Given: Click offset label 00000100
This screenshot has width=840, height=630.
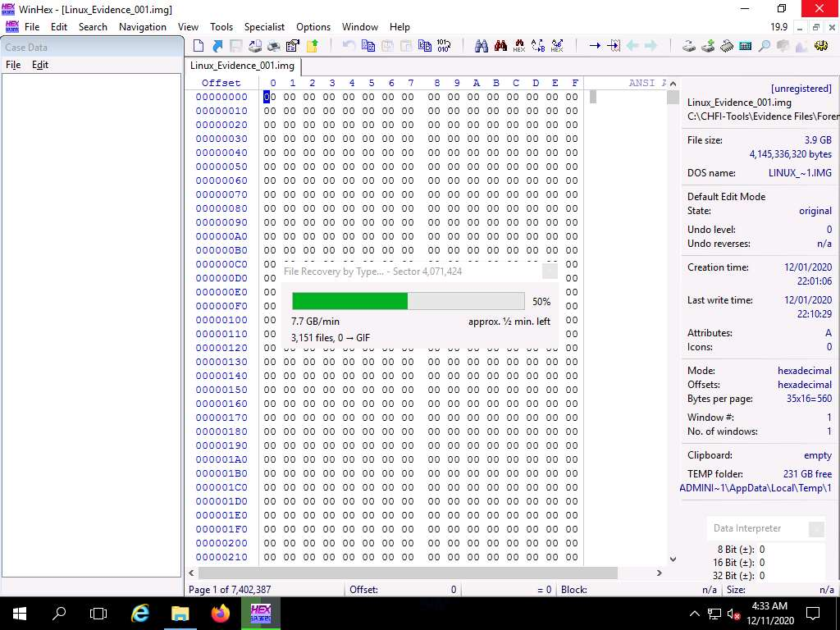Looking at the screenshot, I should [x=221, y=320].
